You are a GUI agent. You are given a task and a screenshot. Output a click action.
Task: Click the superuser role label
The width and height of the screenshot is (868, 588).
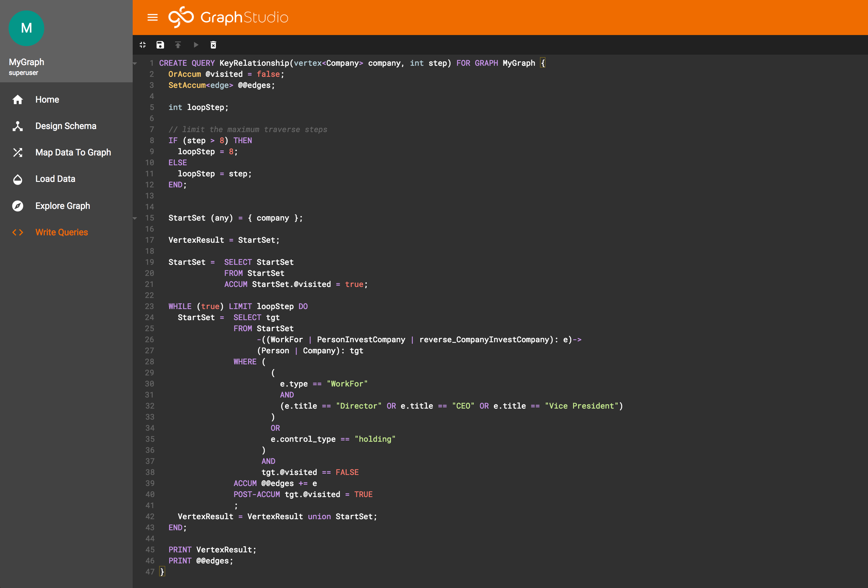point(24,73)
